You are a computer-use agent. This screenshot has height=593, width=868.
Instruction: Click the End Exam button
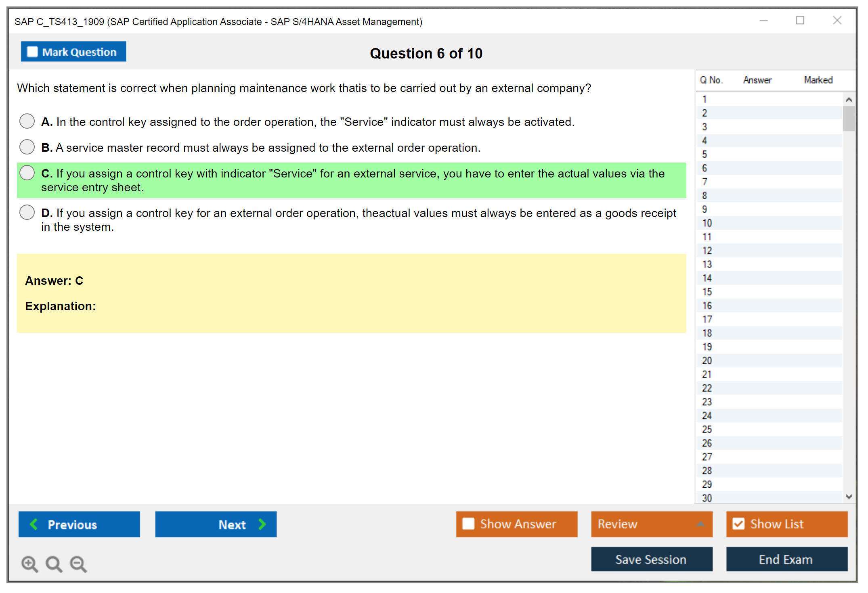coord(786,559)
